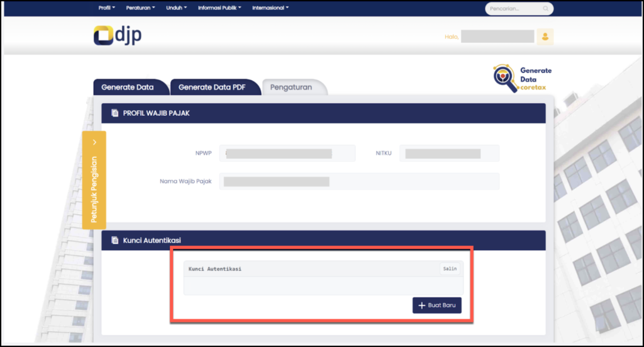Switch to the Generate Data tab
The image size is (644, 347).
tap(128, 88)
